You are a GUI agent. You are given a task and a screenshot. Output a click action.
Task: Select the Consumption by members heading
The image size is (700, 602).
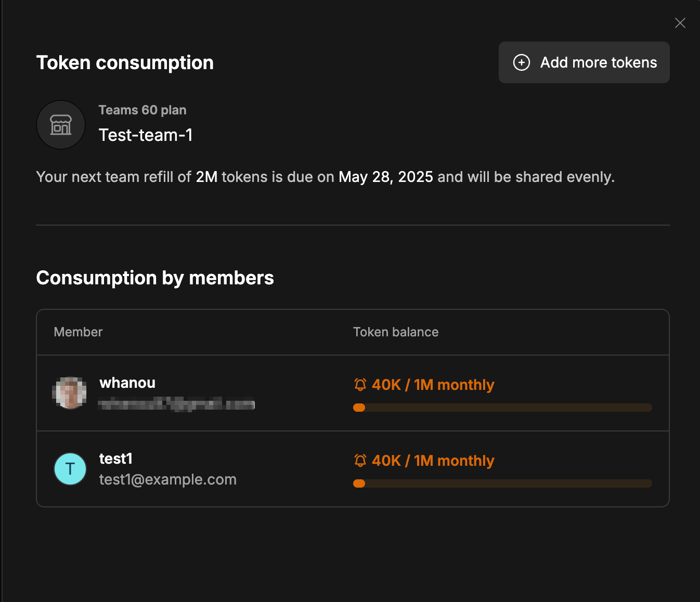[154, 278]
